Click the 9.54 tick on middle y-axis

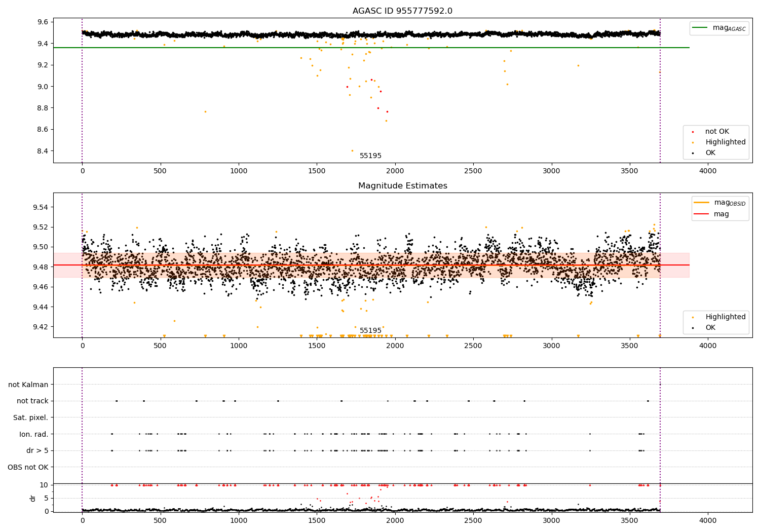40,207
